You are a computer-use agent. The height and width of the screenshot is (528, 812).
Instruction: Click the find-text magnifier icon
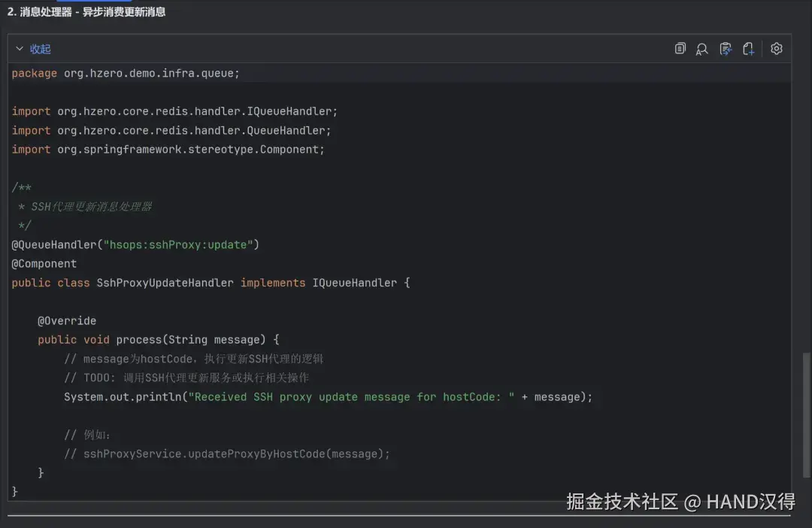pos(701,49)
